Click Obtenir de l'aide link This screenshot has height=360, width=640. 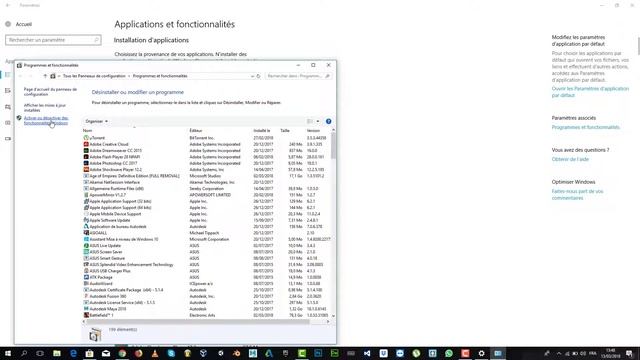[570, 159]
